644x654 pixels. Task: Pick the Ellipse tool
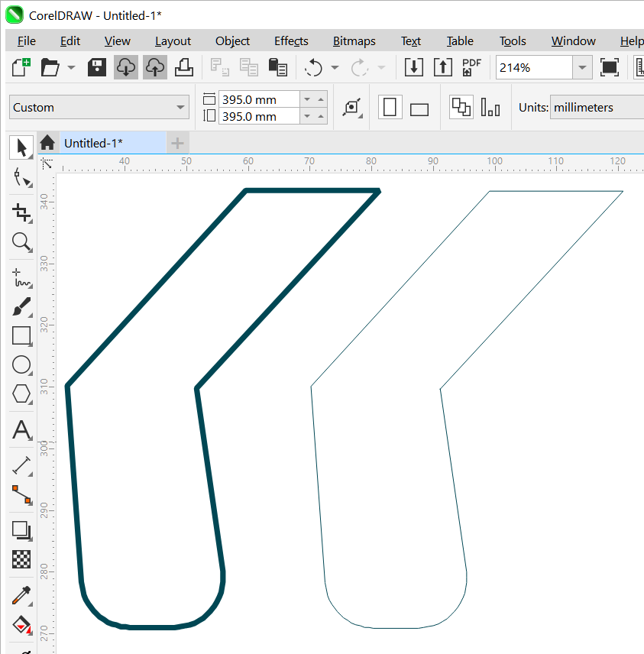(x=21, y=364)
